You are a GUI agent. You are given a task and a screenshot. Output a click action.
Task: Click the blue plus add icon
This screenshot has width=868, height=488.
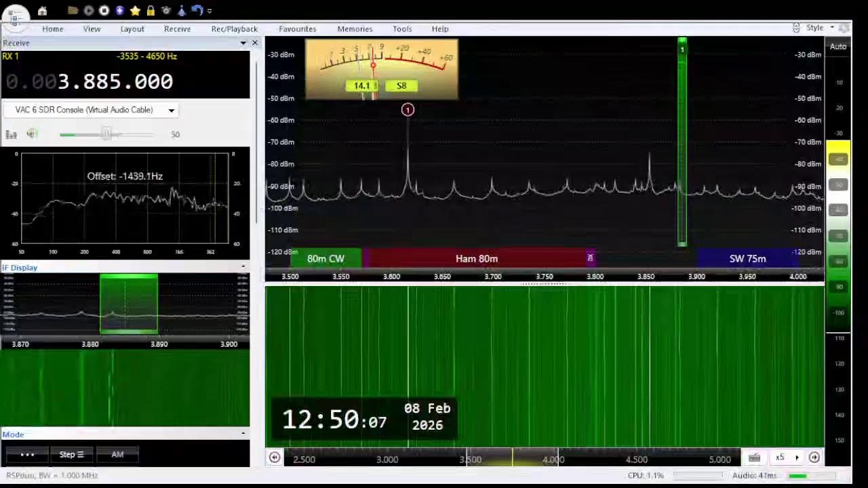click(x=119, y=11)
